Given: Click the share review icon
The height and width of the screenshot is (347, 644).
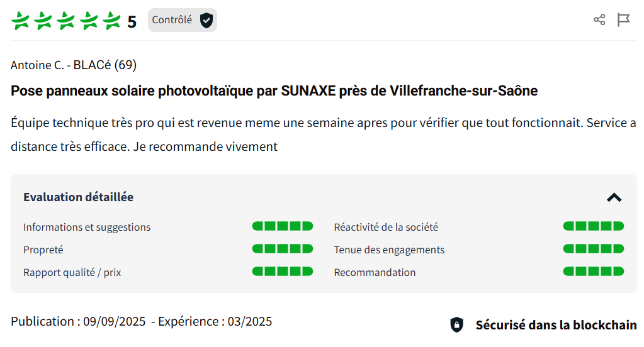Looking at the screenshot, I should (599, 20).
